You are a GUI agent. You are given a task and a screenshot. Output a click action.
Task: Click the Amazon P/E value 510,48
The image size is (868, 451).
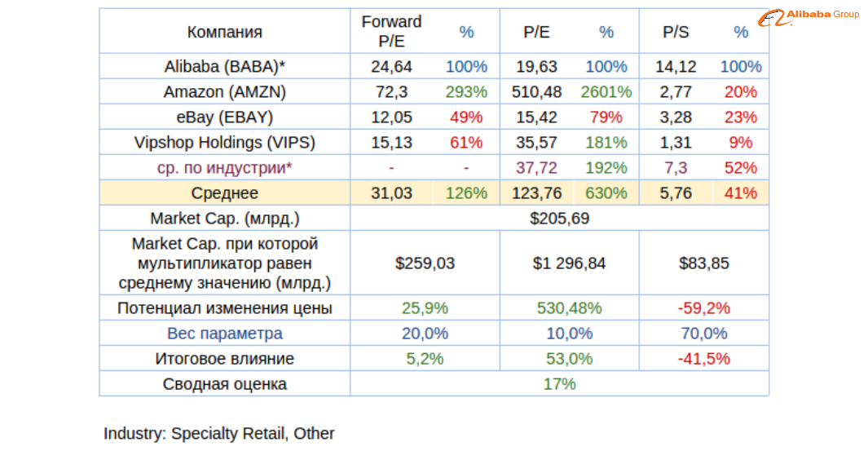536,92
